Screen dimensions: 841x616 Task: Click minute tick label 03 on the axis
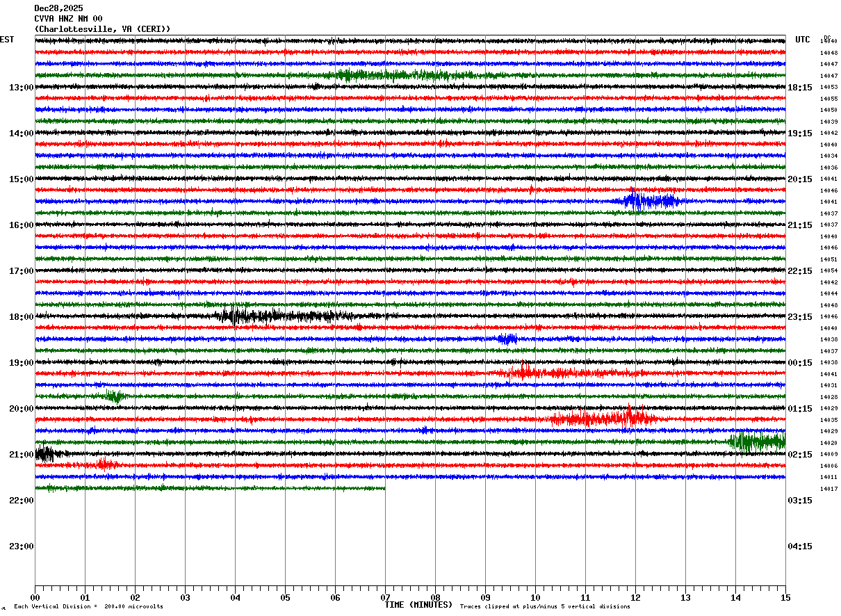(185, 598)
